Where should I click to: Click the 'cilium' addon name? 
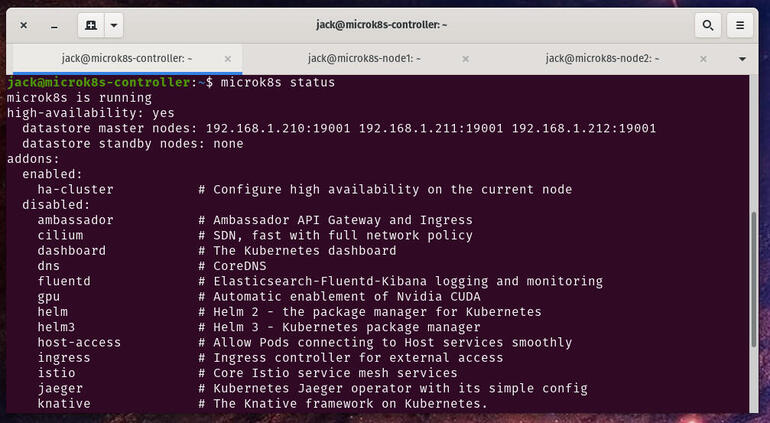coord(60,235)
